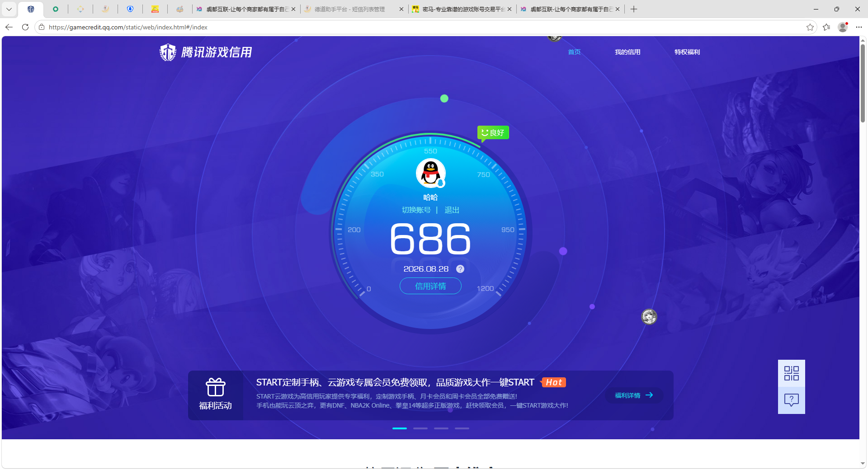Restore down the browser window
Screen dimensions: 868x470
pyautogui.click(x=837, y=9)
